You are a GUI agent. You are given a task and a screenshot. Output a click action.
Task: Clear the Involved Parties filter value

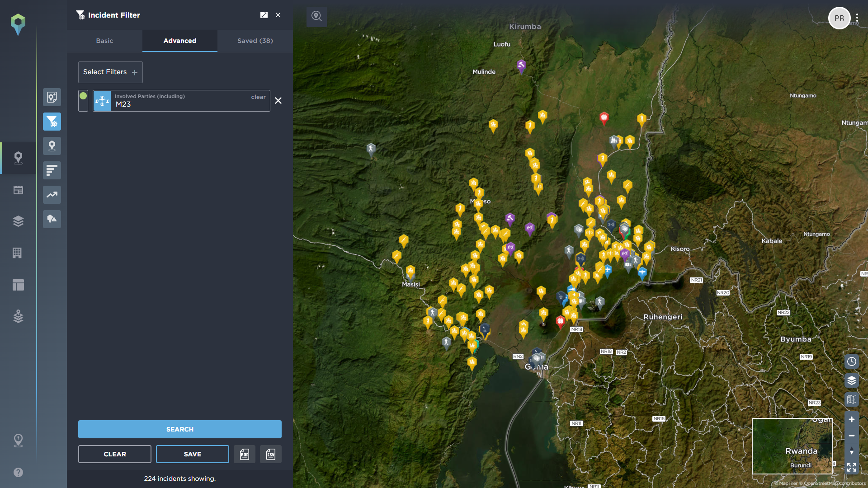pyautogui.click(x=259, y=97)
